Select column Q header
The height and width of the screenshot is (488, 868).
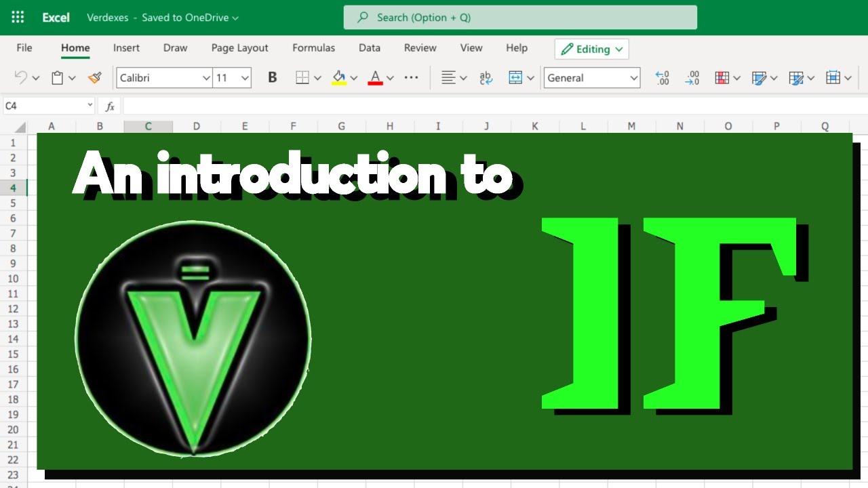[825, 126]
